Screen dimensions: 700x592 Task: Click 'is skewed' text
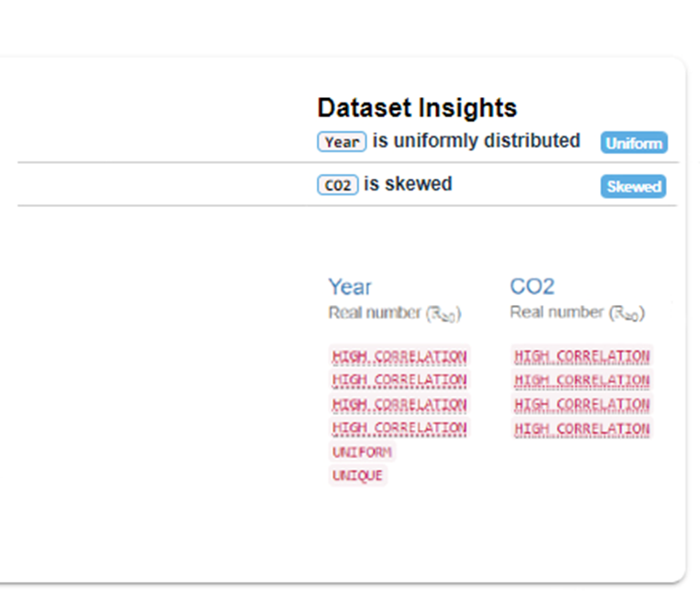(408, 184)
